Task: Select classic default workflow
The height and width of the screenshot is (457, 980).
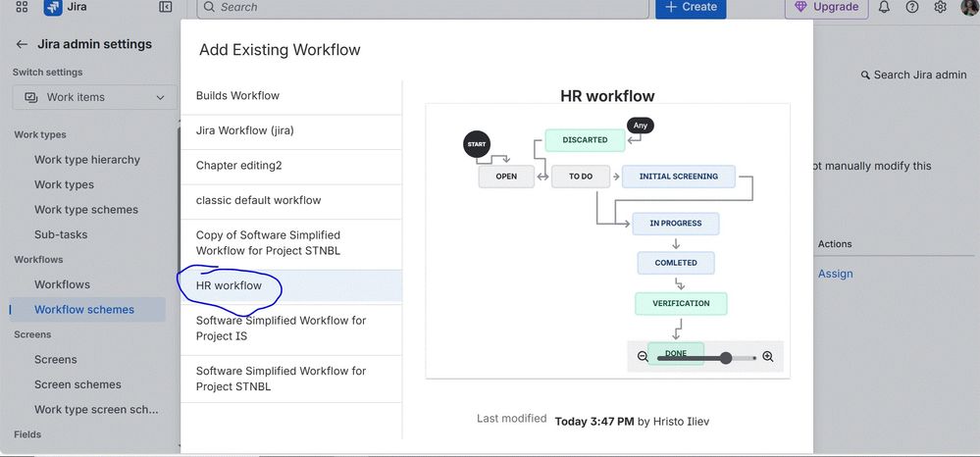Action: click(x=291, y=201)
